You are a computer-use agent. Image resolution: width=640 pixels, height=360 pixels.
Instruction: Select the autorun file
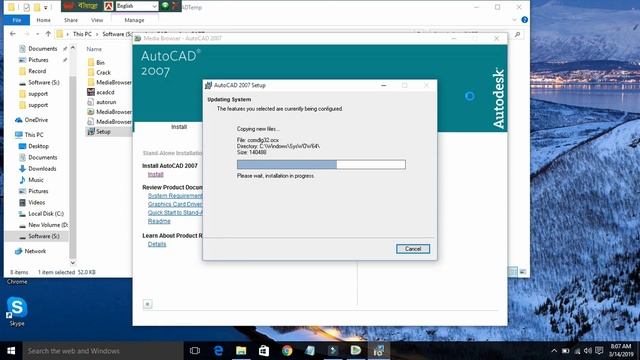(106, 102)
